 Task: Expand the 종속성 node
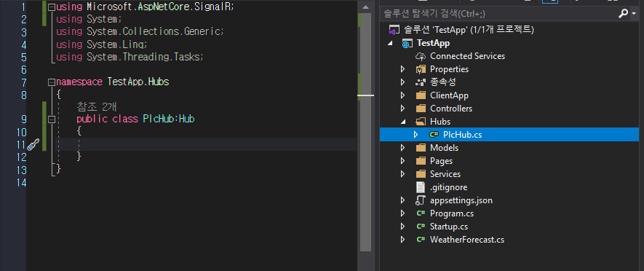tap(403, 82)
